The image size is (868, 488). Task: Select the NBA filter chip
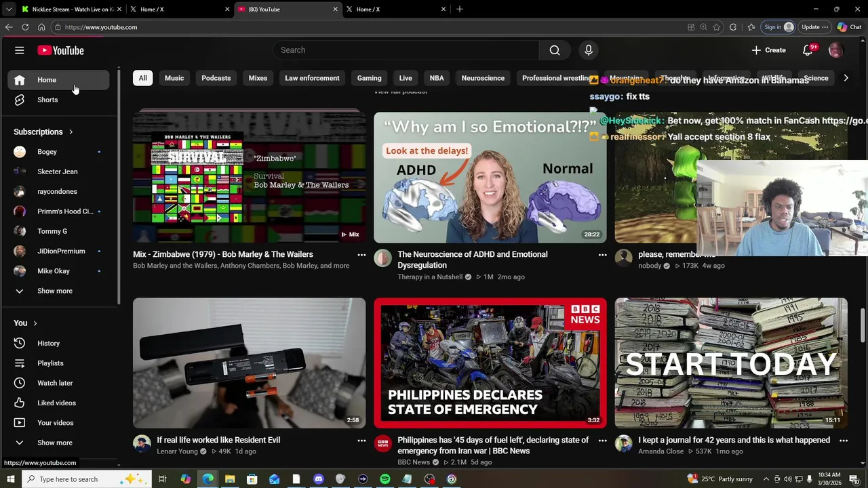(437, 78)
